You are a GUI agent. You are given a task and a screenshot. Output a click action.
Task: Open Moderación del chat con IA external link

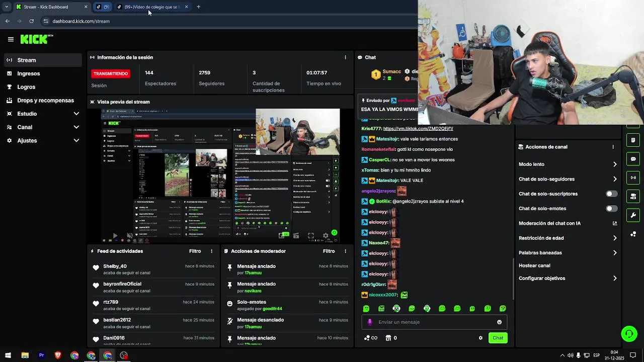pyautogui.click(x=615, y=223)
